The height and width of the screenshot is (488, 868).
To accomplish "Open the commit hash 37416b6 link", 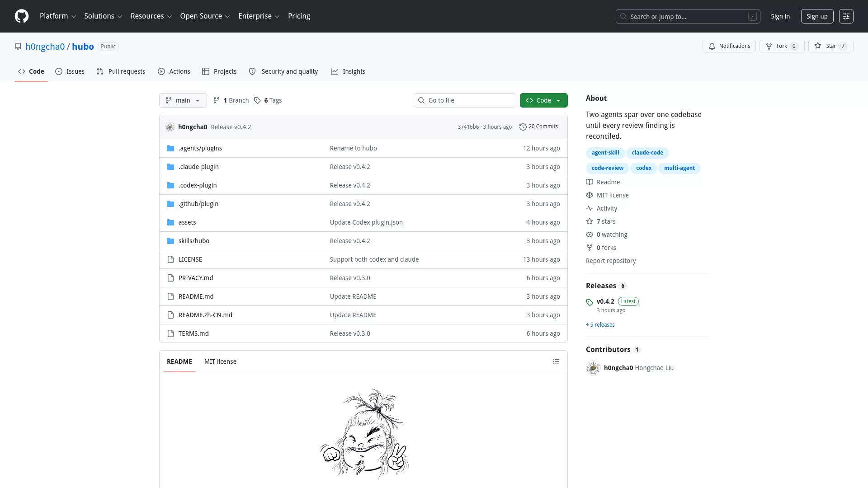I will point(468,127).
